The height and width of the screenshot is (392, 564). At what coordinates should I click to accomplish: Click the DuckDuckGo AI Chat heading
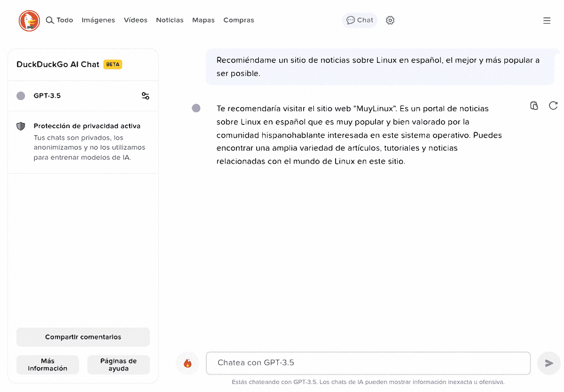58,64
